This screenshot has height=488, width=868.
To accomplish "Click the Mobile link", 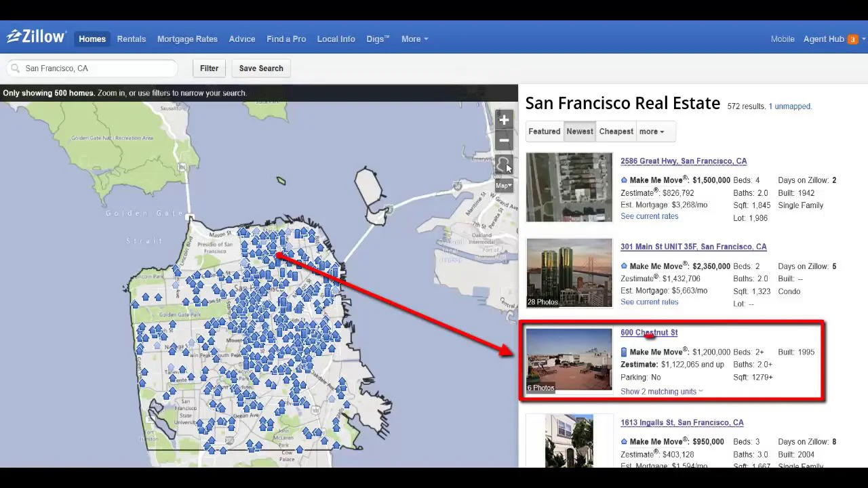I will click(783, 39).
